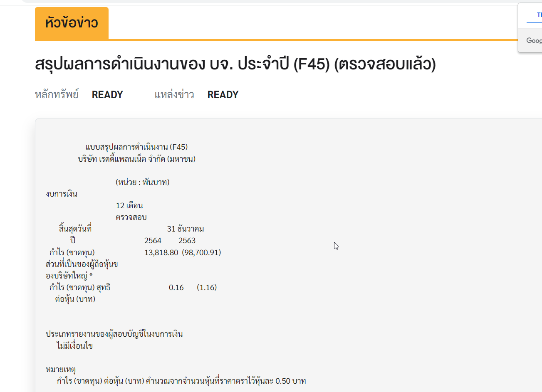The width and height of the screenshot is (542, 392).
Task: Click the line ประเภทรายงานของผู้สอบบัญชีในงบการเงิน
Action: (x=114, y=334)
